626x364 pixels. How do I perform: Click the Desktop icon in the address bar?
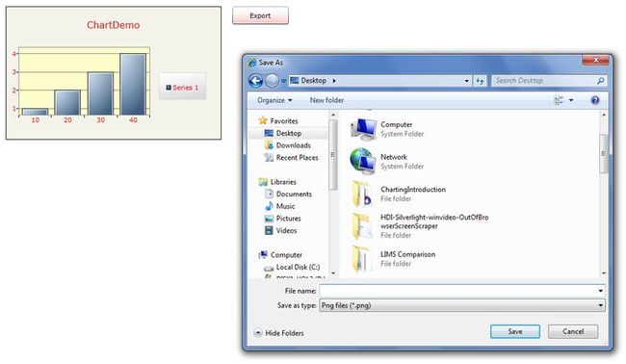point(295,80)
